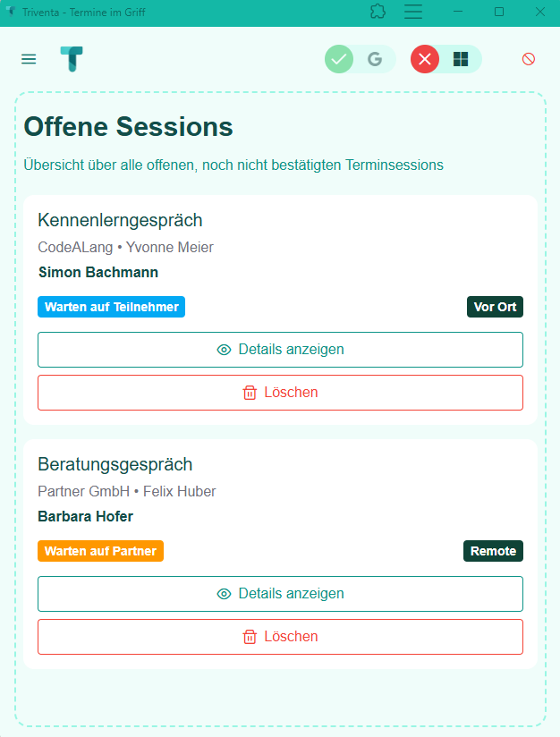Show details for Kennenlerngespräch session
The width and height of the screenshot is (560, 737).
pyautogui.click(x=280, y=350)
